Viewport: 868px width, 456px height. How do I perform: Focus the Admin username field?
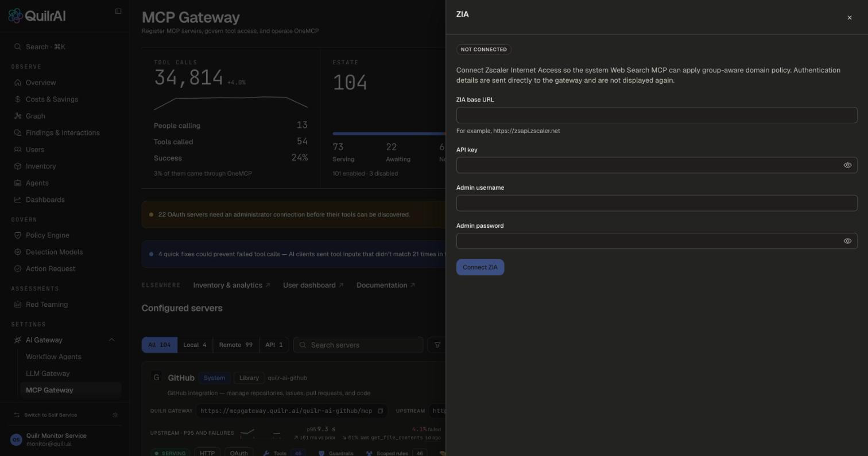(657, 203)
